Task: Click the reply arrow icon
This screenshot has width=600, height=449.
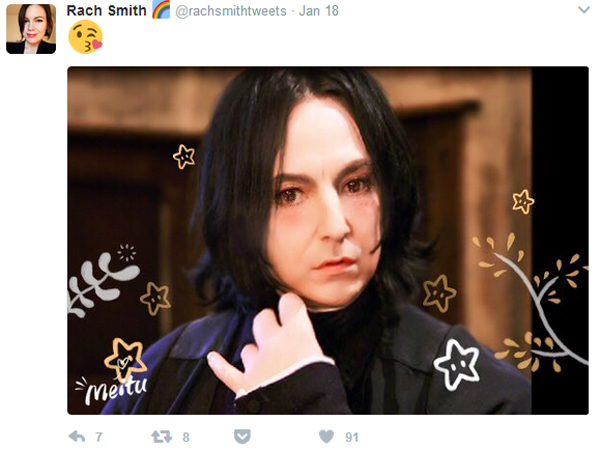Action: (x=77, y=436)
